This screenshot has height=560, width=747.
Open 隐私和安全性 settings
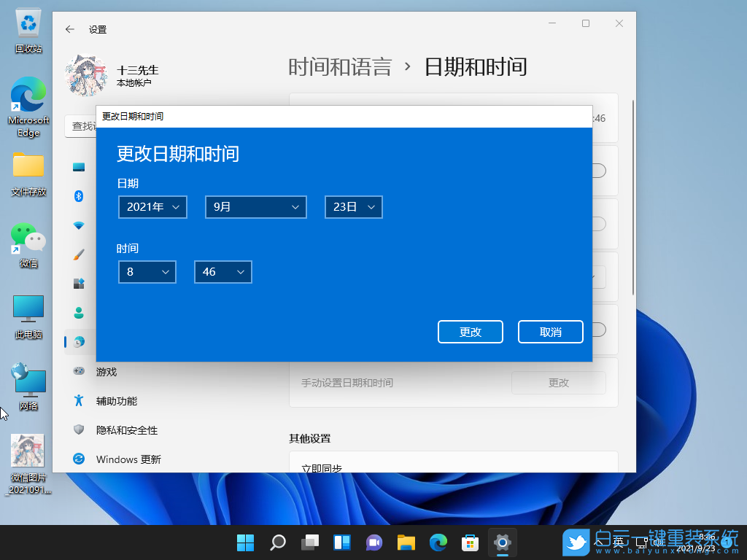[128, 430]
